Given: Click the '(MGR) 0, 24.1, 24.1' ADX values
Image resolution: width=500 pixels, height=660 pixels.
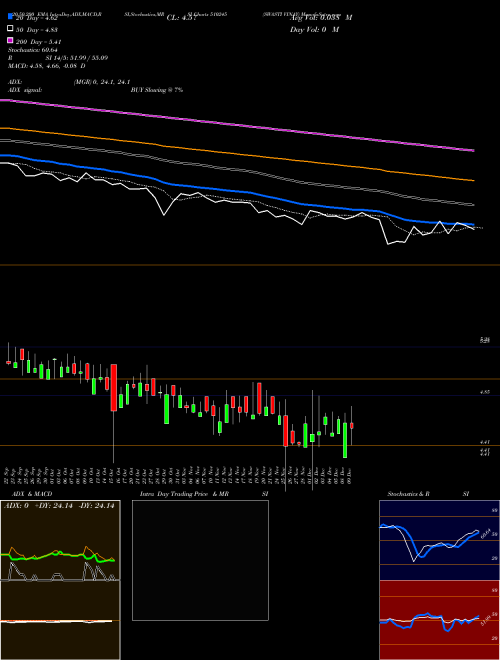Looking at the screenshot, I should [x=101, y=82].
